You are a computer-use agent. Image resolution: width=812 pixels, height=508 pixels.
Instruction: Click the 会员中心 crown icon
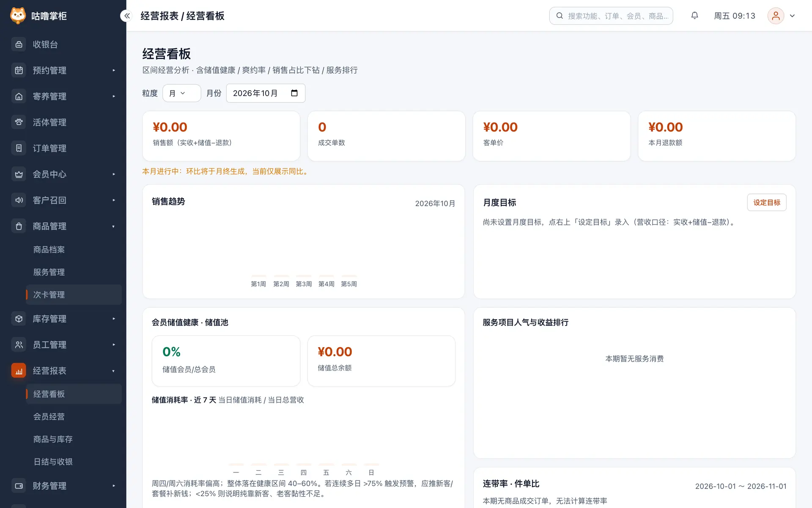click(x=19, y=174)
